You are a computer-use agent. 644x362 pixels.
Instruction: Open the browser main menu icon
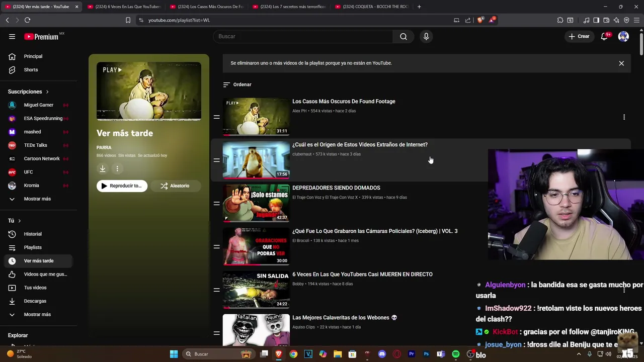[x=636, y=20]
